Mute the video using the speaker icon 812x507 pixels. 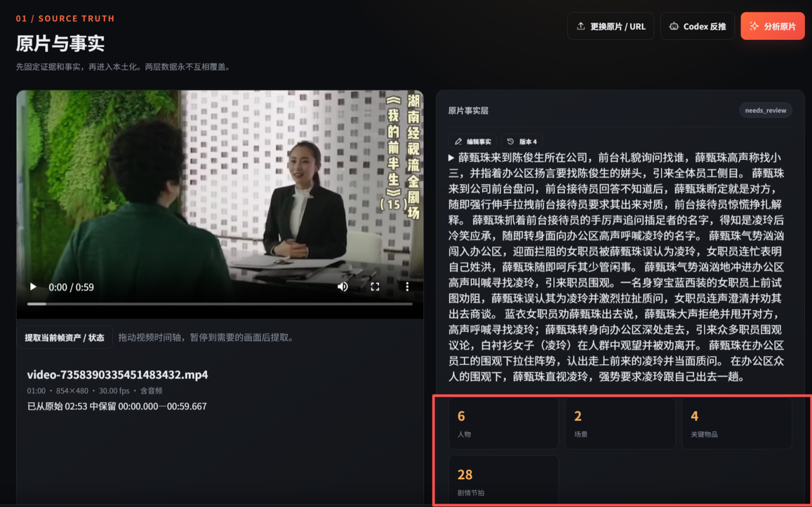coord(343,287)
